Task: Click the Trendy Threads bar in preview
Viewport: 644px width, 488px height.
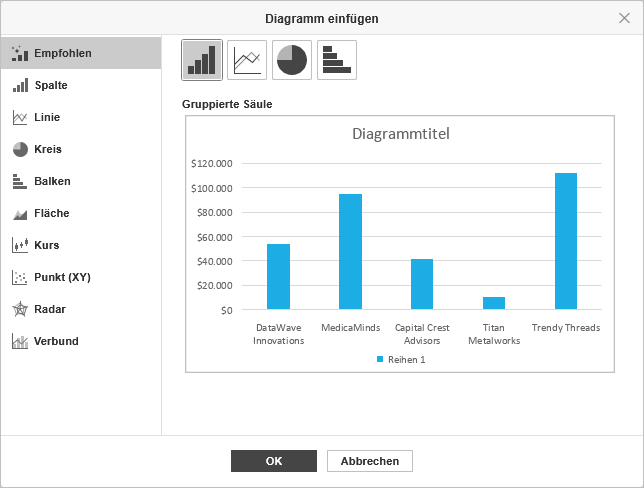Action: pos(566,241)
